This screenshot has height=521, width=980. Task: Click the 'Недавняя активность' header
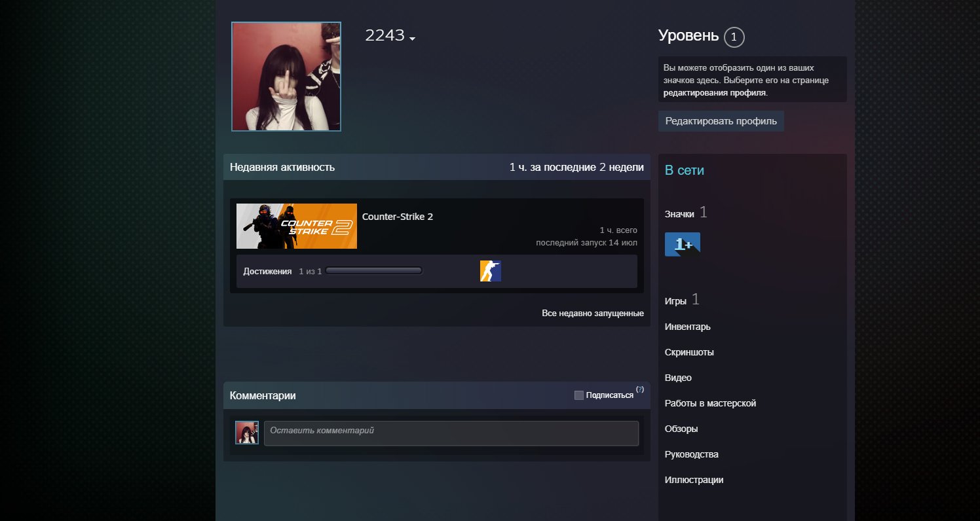[x=282, y=167]
